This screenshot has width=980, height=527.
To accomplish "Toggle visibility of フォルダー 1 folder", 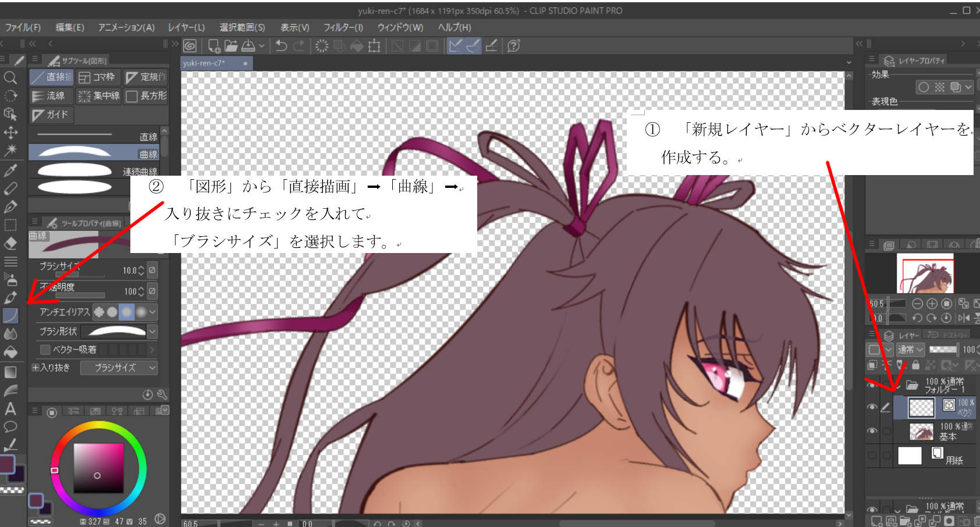I will 871,385.
